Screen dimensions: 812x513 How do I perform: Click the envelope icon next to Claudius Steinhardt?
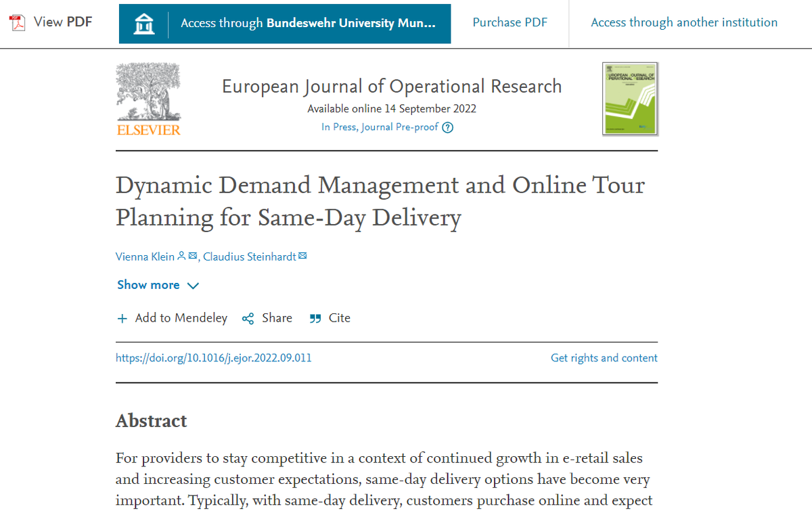coord(302,256)
